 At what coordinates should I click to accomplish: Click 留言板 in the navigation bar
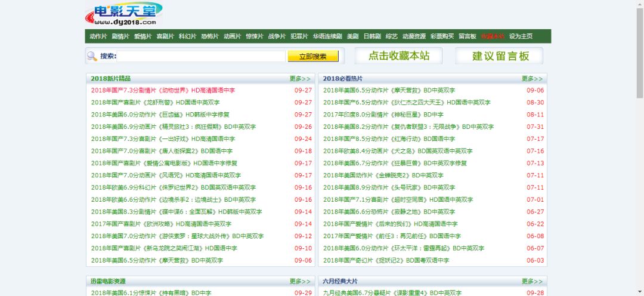467,36
